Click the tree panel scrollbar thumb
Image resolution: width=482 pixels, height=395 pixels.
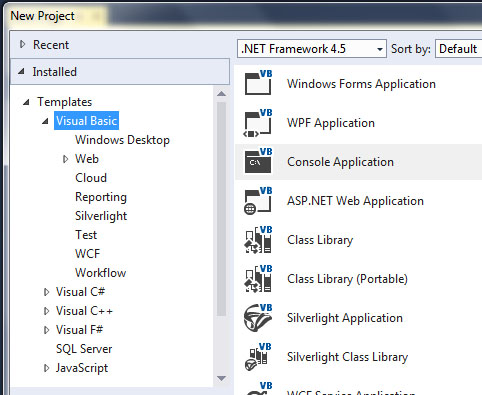[221, 209]
